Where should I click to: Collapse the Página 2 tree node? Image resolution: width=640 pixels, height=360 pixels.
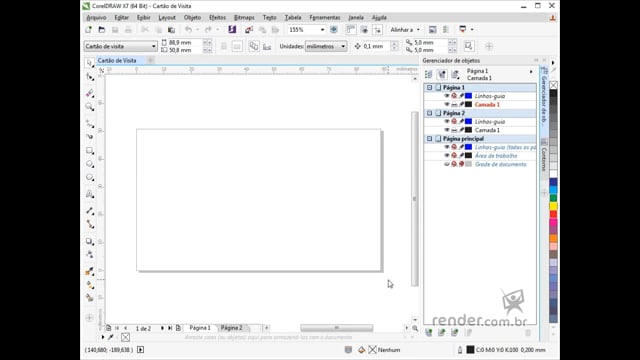pos(429,113)
